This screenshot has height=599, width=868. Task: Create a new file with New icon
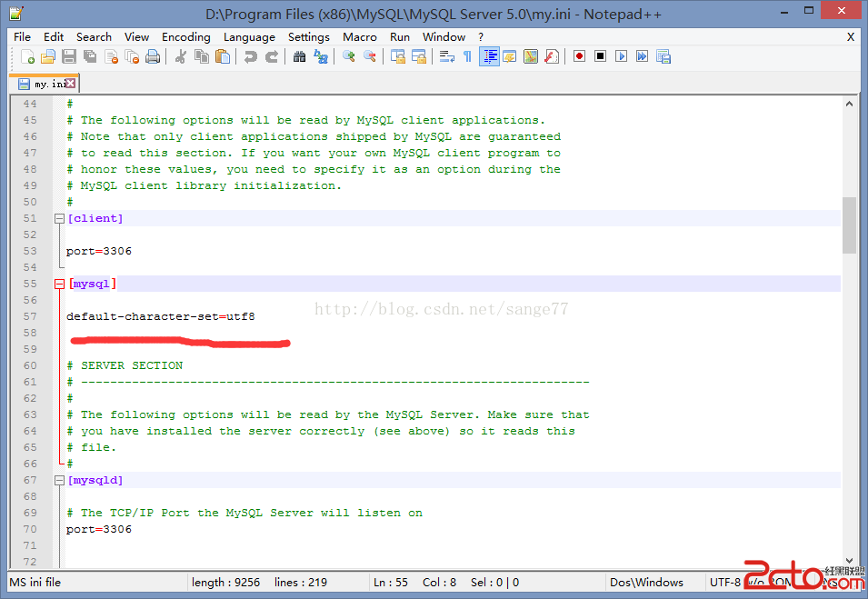click(x=27, y=56)
